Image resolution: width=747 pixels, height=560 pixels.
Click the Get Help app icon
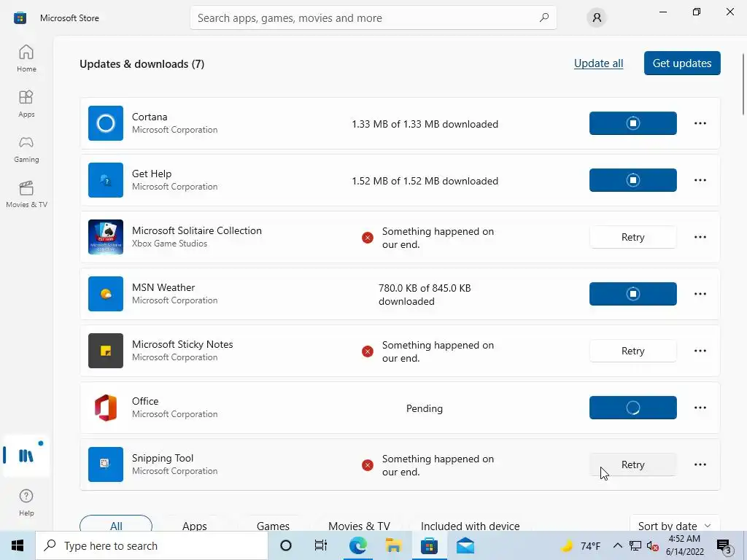106,180
